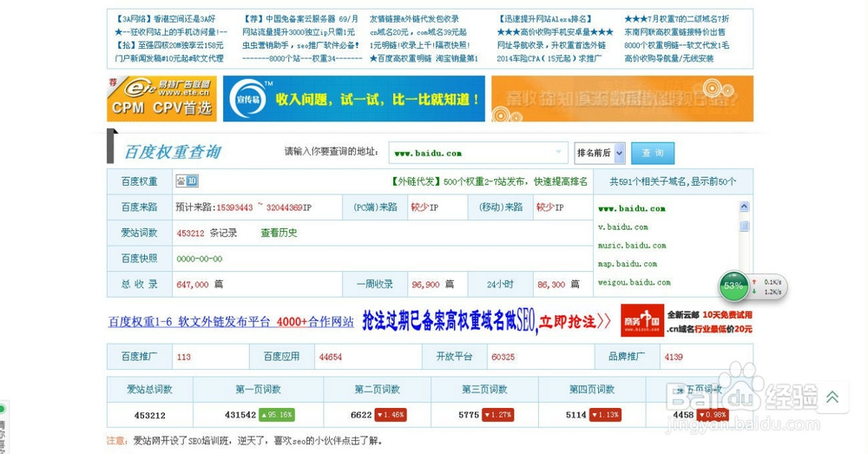The image size is (868, 454).
Task: Open 门户新闻发稿#10元起 ad
Action: pos(169,58)
